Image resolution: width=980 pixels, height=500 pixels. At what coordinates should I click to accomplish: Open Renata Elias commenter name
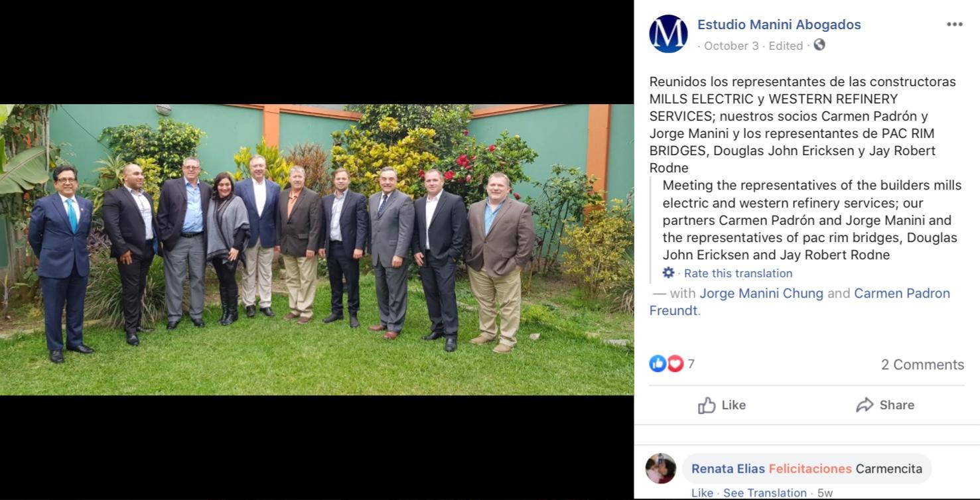[728, 469]
